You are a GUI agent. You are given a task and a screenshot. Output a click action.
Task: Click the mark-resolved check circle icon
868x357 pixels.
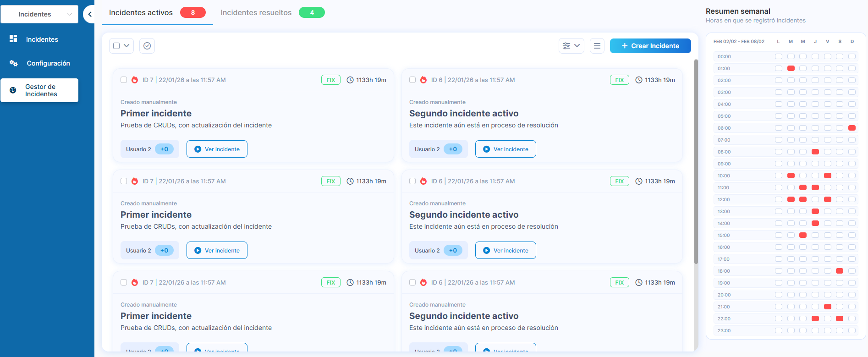pyautogui.click(x=147, y=46)
